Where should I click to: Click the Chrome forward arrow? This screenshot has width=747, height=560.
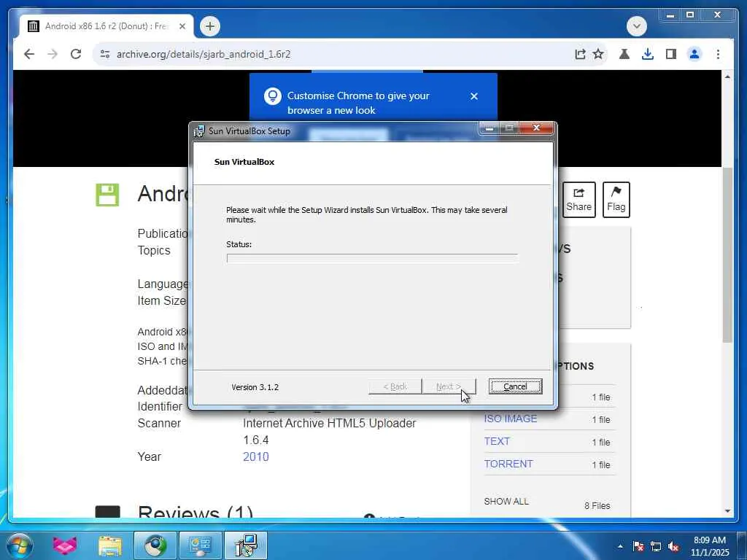pyautogui.click(x=53, y=54)
